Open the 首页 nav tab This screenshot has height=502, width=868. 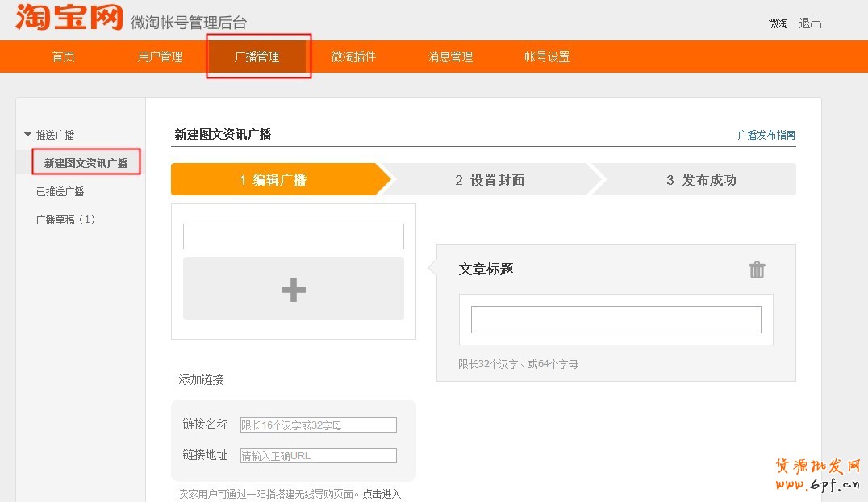pyautogui.click(x=64, y=56)
